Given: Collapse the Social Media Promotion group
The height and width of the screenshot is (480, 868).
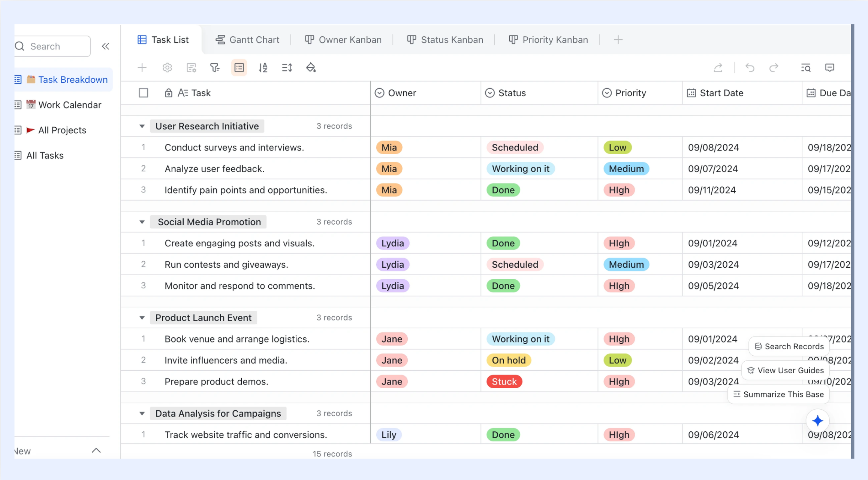Looking at the screenshot, I should pos(142,222).
